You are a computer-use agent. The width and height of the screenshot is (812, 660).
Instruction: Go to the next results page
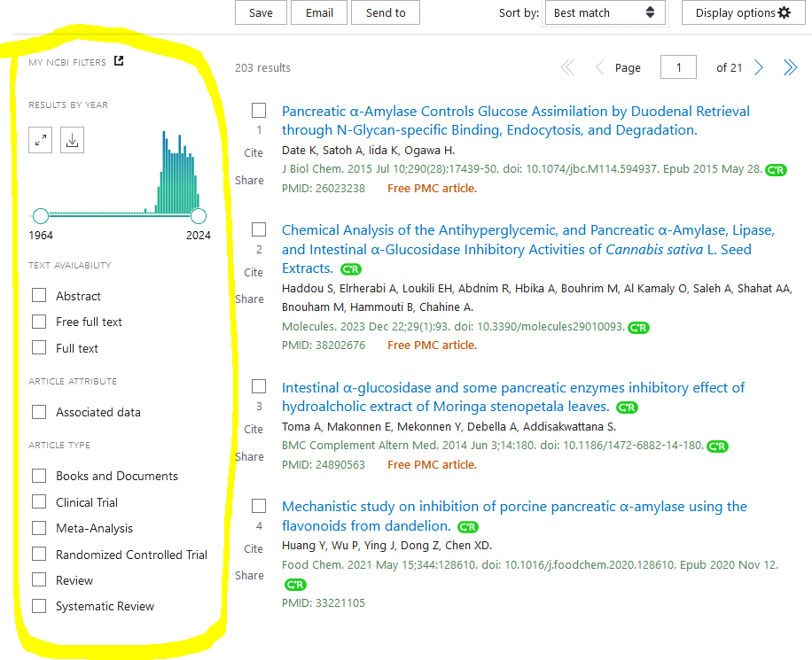(759, 68)
